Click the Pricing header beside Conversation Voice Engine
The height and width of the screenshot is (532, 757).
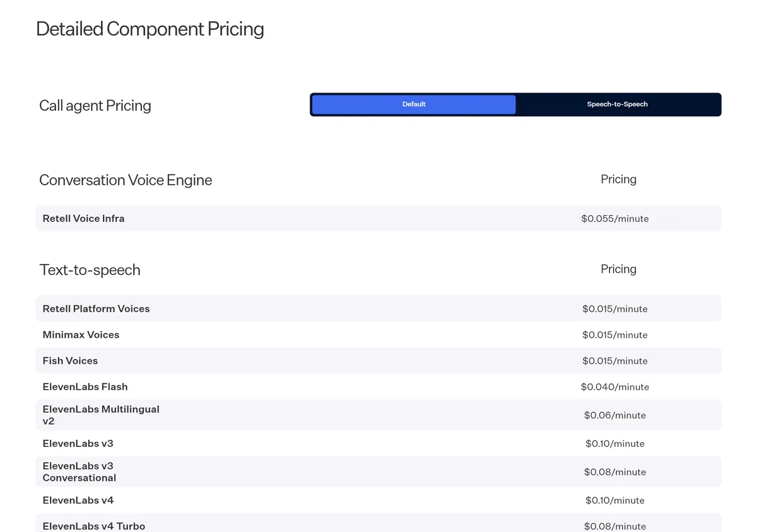[x=618, y=180]
